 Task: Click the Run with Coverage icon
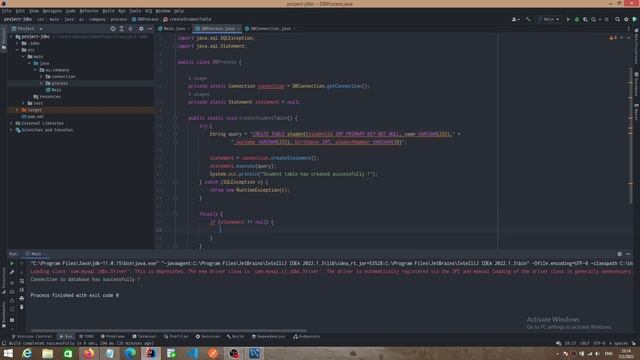pyautogui.click(x=585, y=19)
